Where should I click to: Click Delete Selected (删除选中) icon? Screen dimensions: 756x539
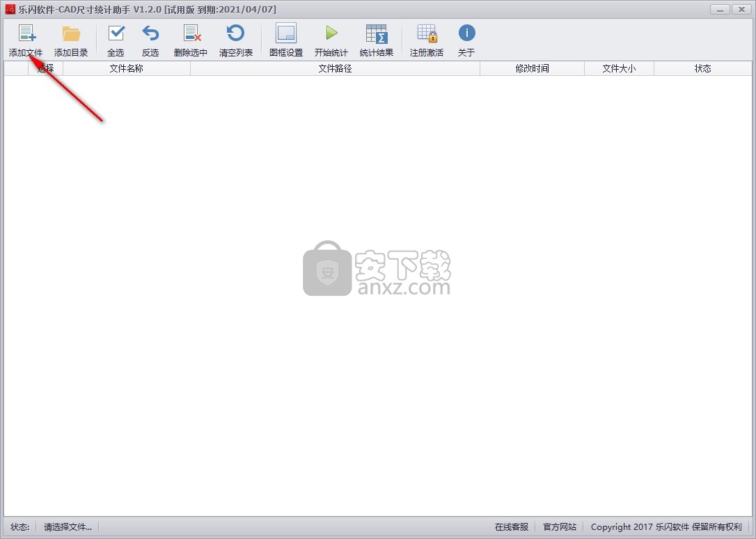tap(191, 33)
